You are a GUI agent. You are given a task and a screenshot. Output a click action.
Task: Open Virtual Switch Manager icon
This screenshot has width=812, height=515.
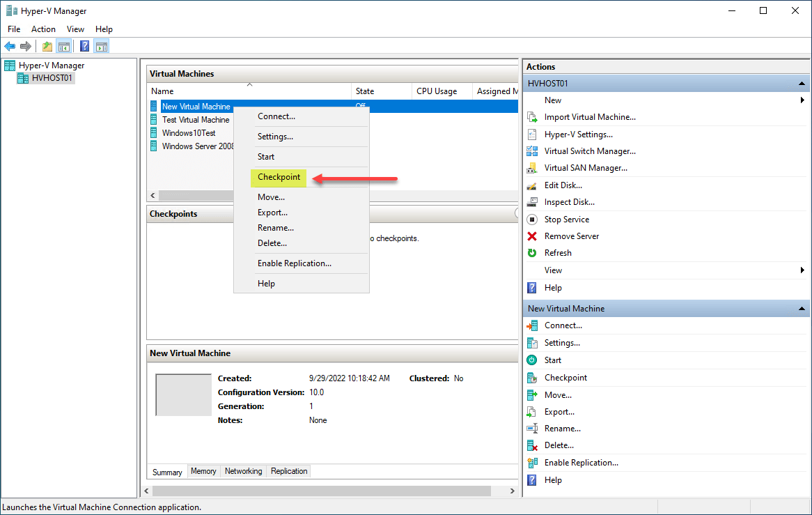[532, 151]
